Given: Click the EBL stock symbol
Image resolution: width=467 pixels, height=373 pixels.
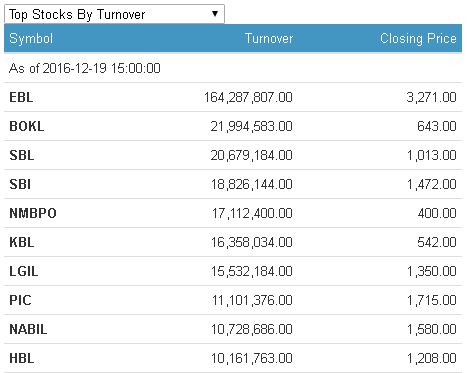Looking at the screenshot, I should (21, 97).
